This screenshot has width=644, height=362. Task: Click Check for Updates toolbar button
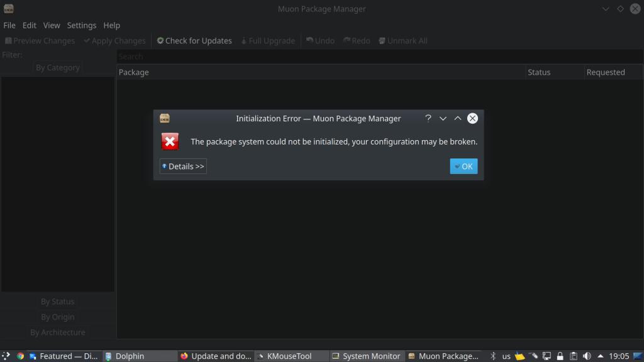click(x=194, y=41)
